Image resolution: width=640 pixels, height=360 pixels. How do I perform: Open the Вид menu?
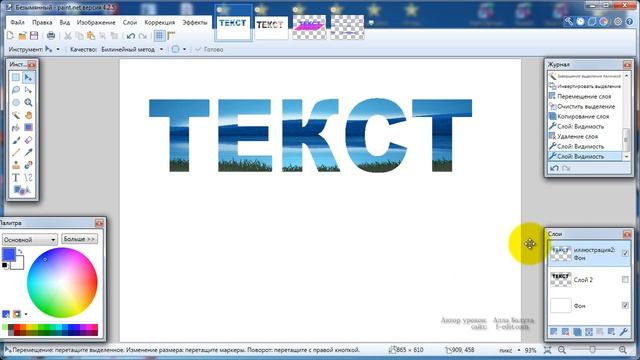(64, 22)
